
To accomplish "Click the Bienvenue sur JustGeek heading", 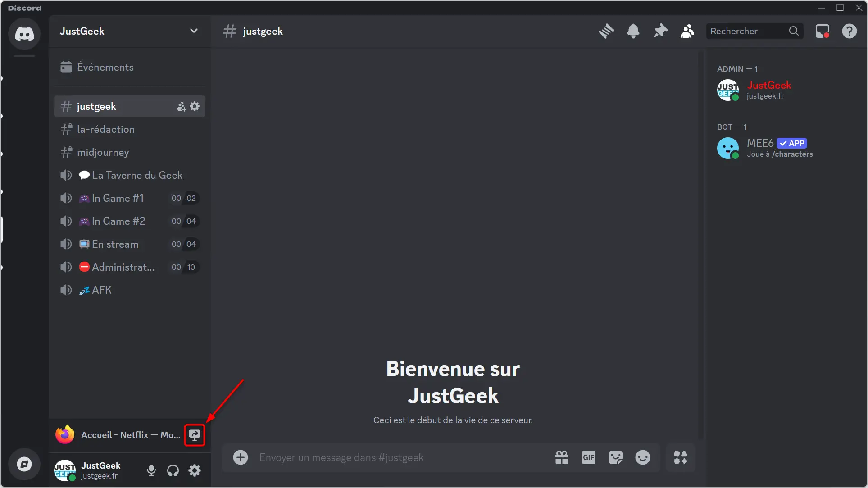I will point(453,382).
